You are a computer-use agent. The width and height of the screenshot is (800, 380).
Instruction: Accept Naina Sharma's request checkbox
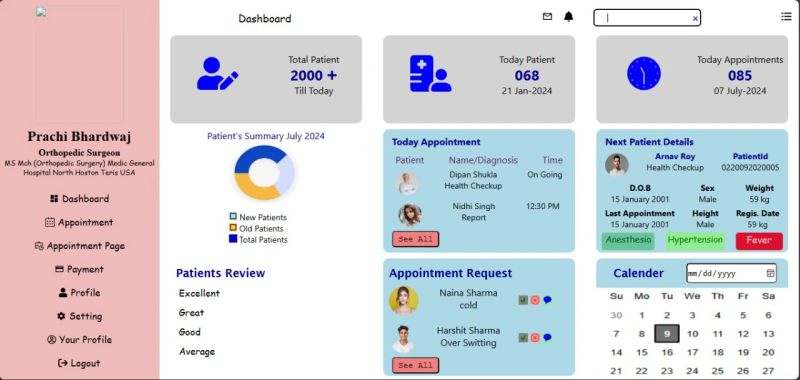point(523,300)
